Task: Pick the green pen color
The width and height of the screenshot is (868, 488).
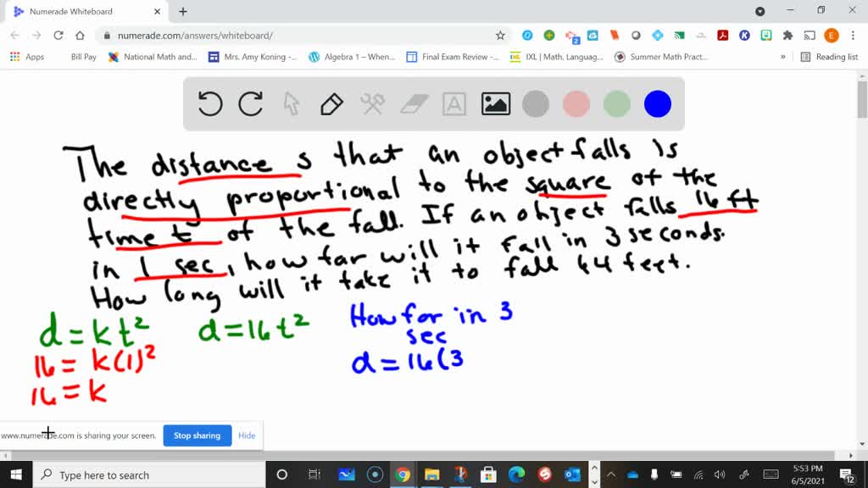Action: point(616,104)
